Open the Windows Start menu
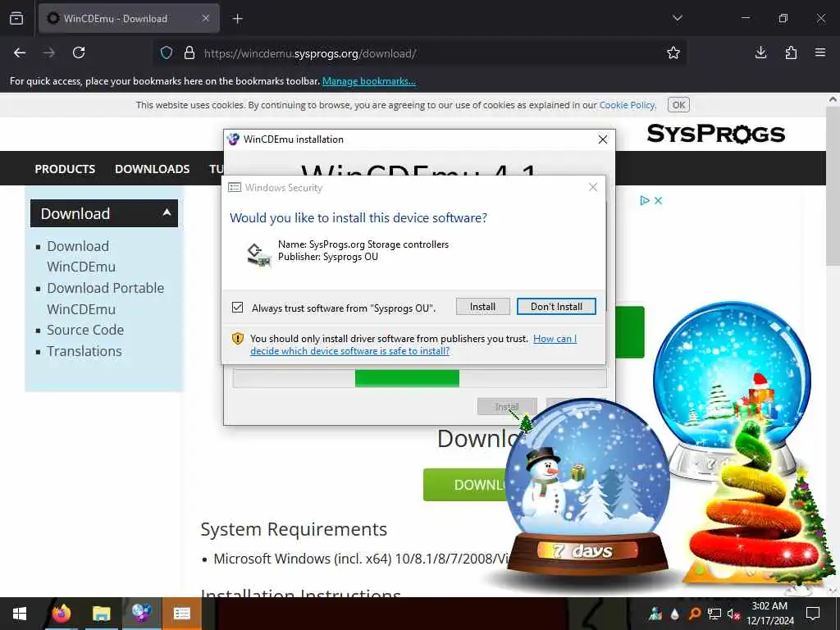This screenshot has height=630, width=840. click(20, 614)
